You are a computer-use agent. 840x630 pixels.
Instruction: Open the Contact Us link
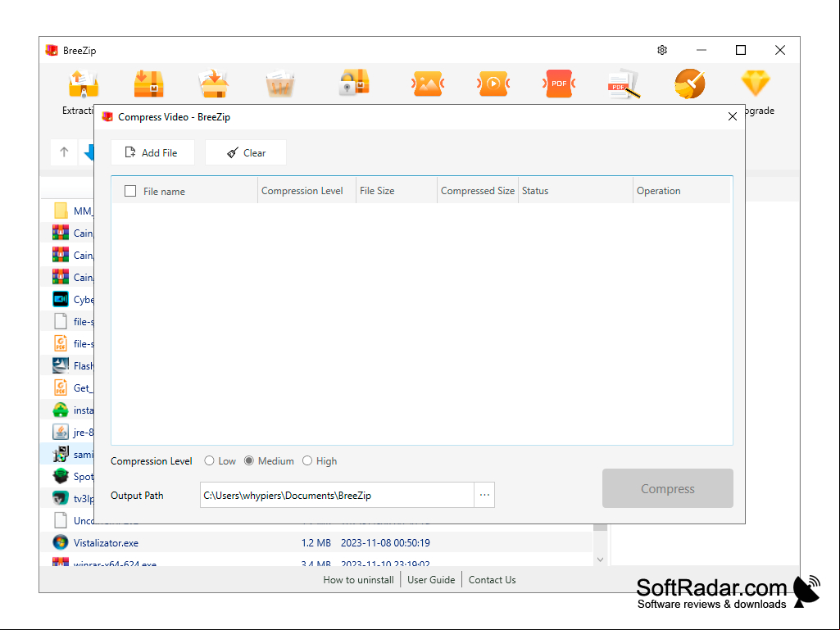pos(493,580)
